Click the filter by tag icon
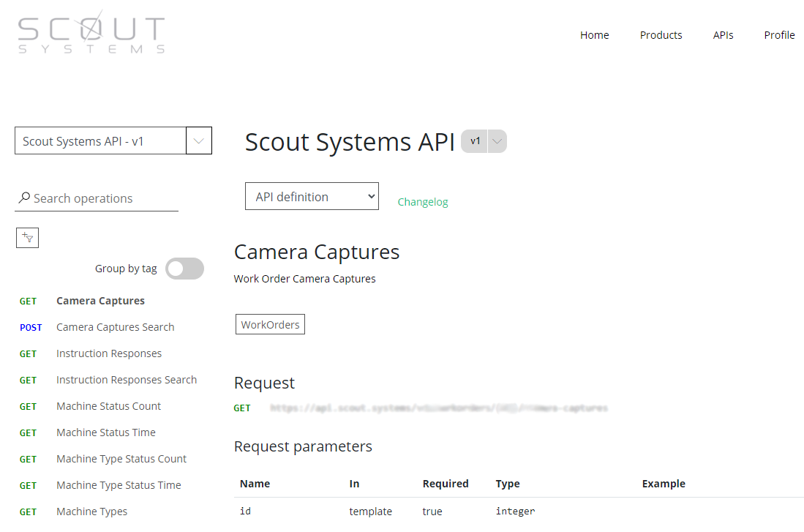Image resolution: width=804 pixels, height=532 pixels. pyautogui.click(x=27, y=237)
